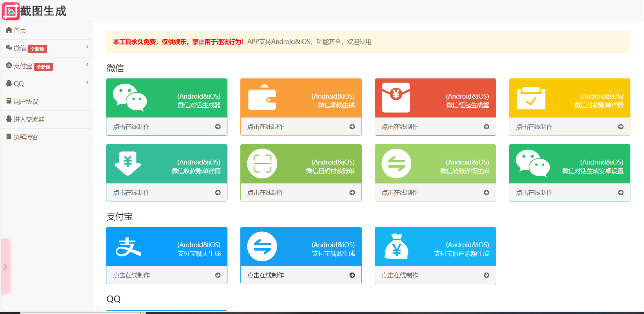Image resolution: width=644 pixels, height=314 pixels.
Task: Click the red envelope icon for 微信红包生成器
Action: point(396,98)
